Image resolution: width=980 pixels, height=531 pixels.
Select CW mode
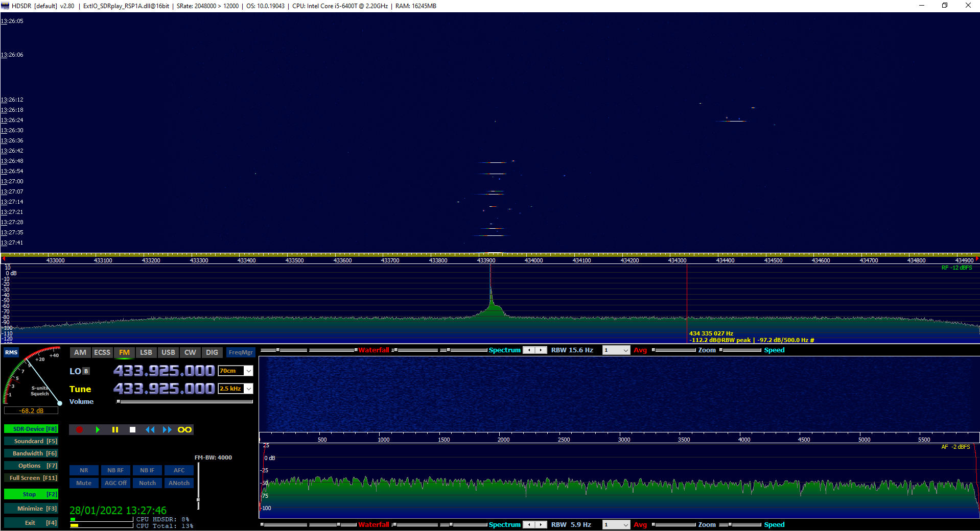[x=190, y=352]
